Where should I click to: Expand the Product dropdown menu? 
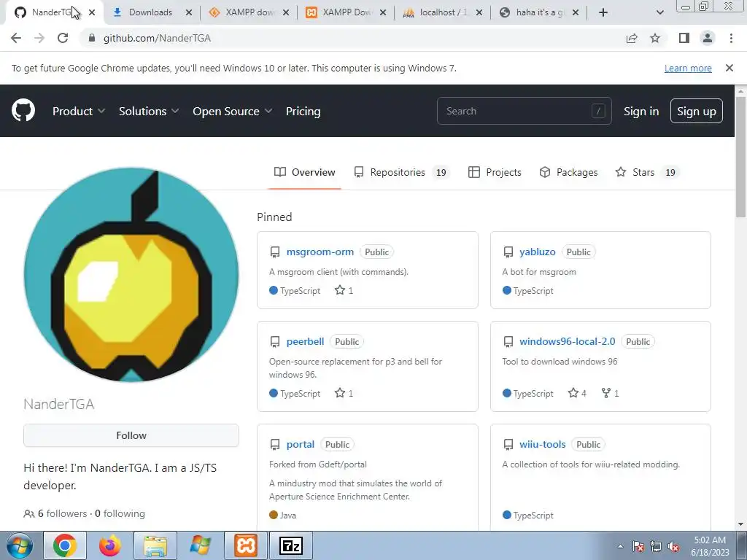coord(79,111)
